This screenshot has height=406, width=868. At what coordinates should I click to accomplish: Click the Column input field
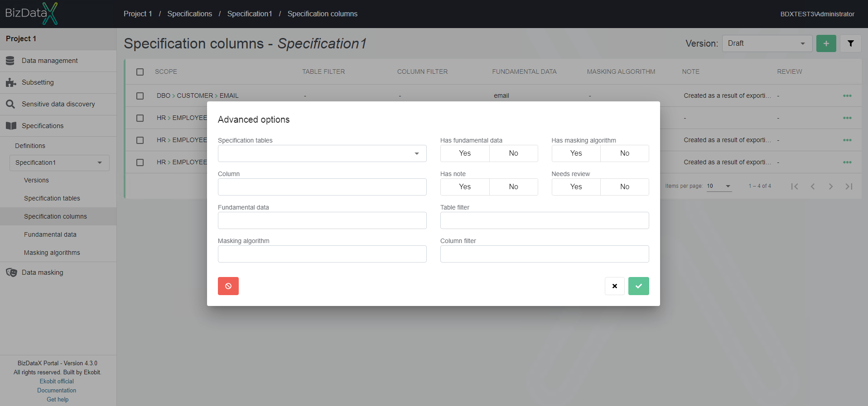(322, 187)
